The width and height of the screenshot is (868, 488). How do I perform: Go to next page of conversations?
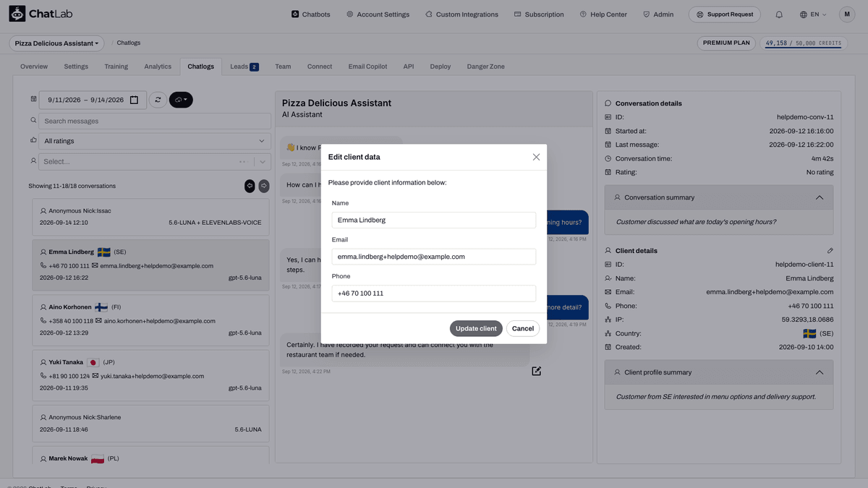coord(264,186)
